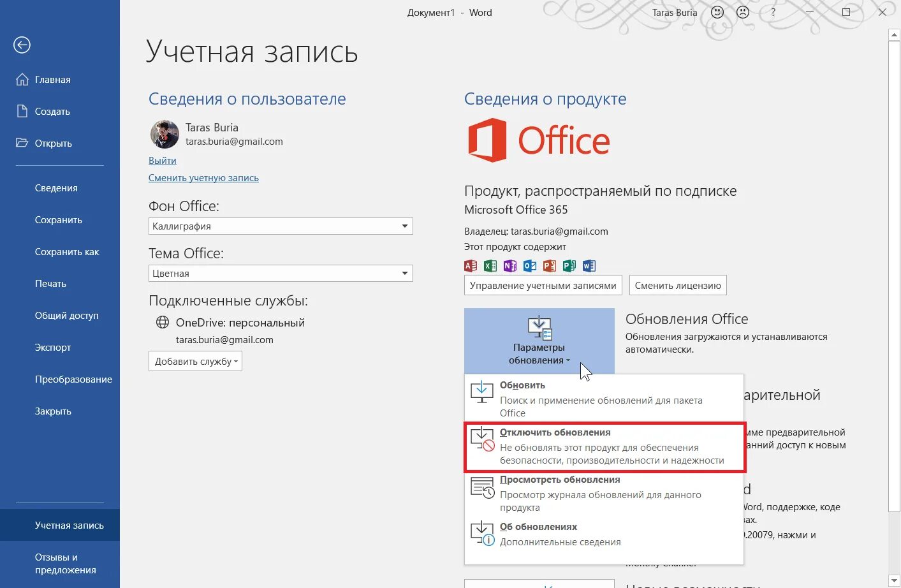Select Экспорт in the sidebar
Image resolution: width=901 pixels, height=588 pixels.
[x=60, y=347]
